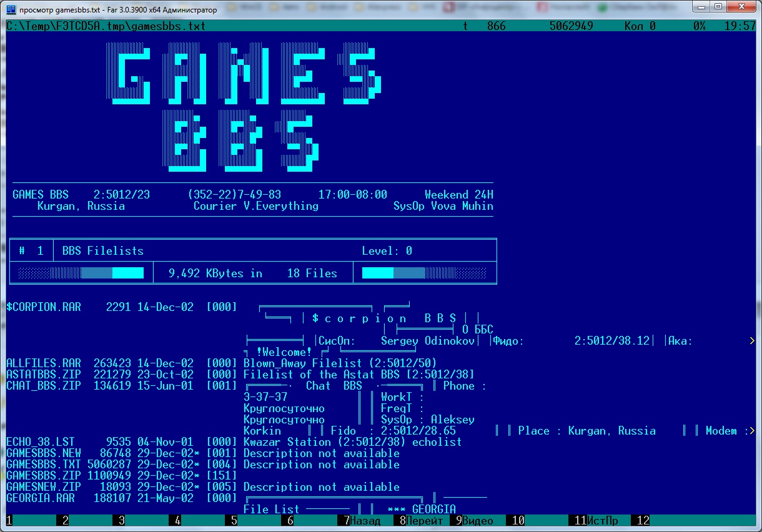Click GAMESNEW.ZIP file entry
762x532 pixels.
point(44,487)
